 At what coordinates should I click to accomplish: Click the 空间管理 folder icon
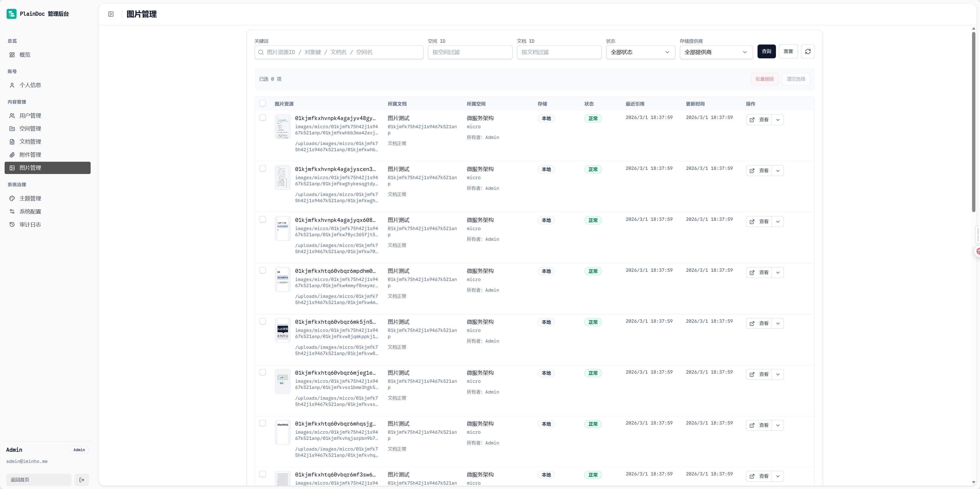tap(12, 128)
